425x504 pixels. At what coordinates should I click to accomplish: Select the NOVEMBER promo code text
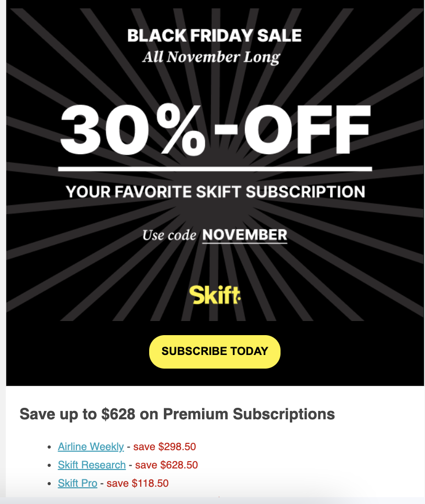point(244,235)
